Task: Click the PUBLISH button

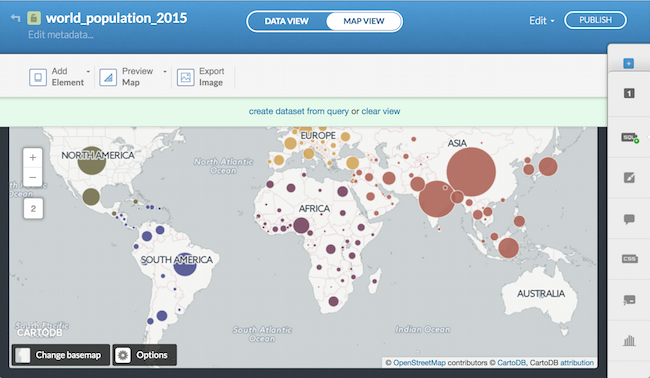Action: pyautogui.click(x=595, y=20)
